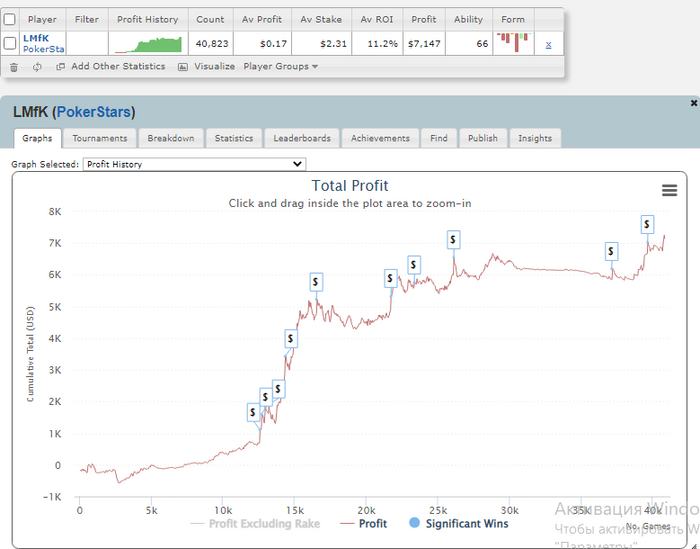Sort by Av ROI column header
Viewport: 700px width, 549px height.
[377, 19]
